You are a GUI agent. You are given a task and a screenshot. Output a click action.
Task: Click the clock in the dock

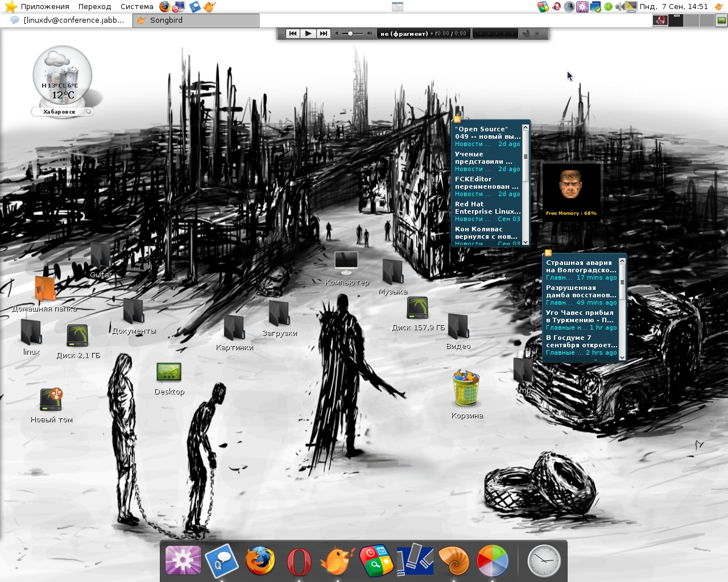[544, 560]
